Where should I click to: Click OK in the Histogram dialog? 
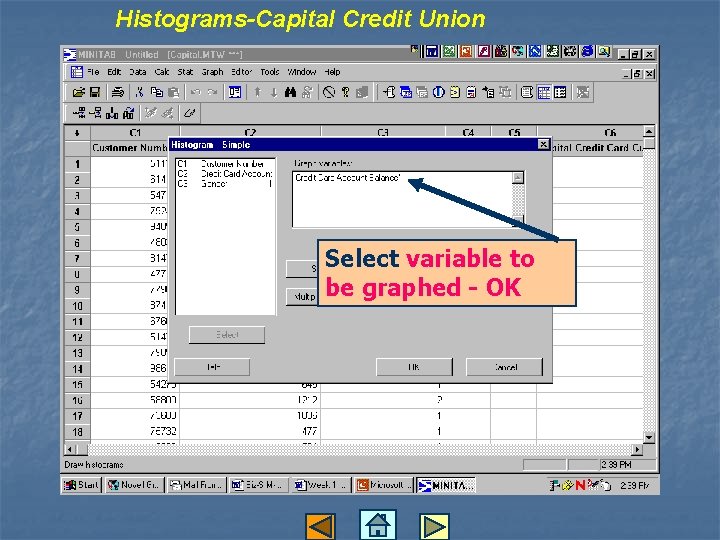[414, 367]
